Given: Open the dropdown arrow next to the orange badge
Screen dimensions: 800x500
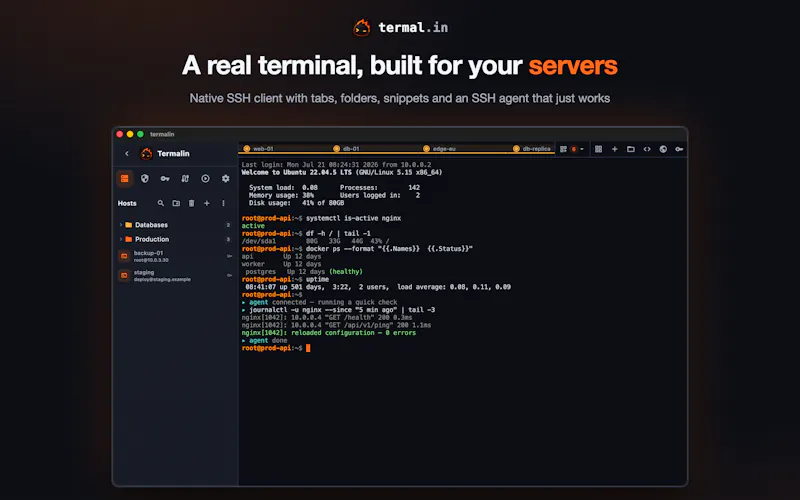Looking at the screenshot, I should (x=582, y=149).
